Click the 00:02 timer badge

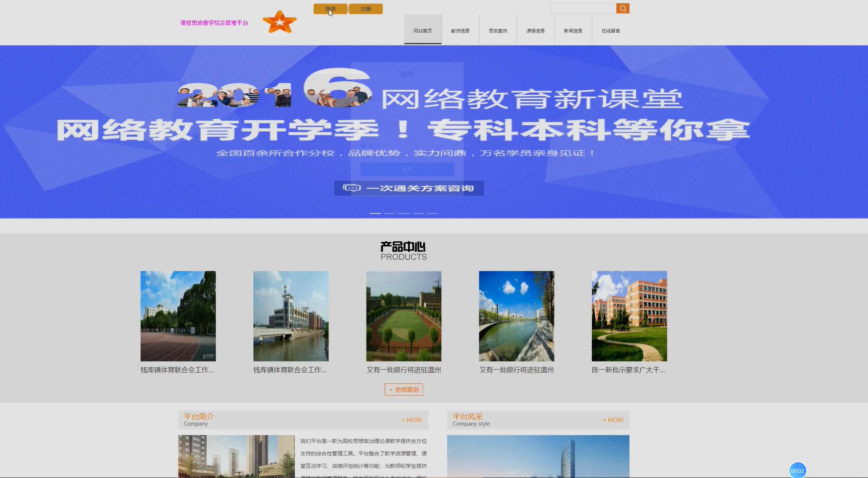(798, 470)
